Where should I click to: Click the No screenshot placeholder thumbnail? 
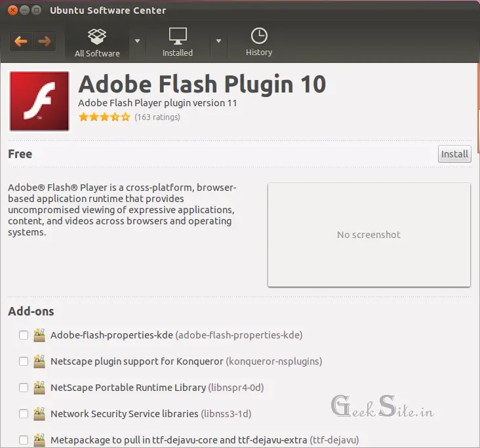click(x=369, y=235)
